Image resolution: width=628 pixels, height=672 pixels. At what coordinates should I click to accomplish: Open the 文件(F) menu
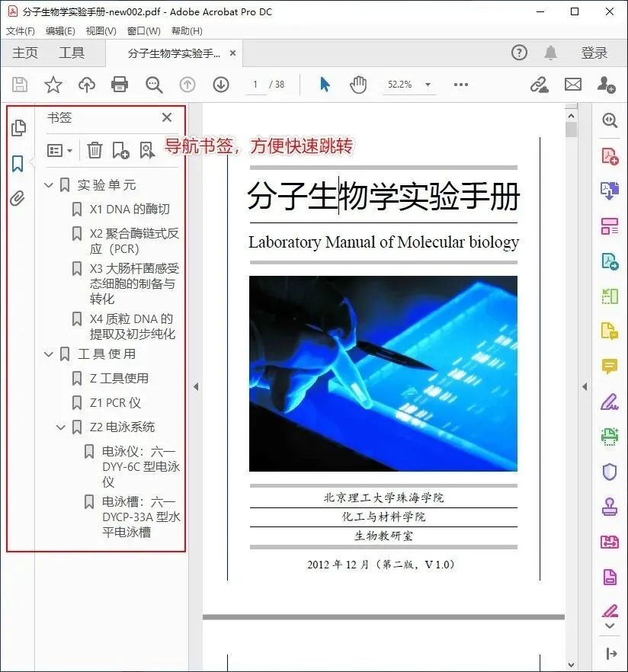coord(20,30)
